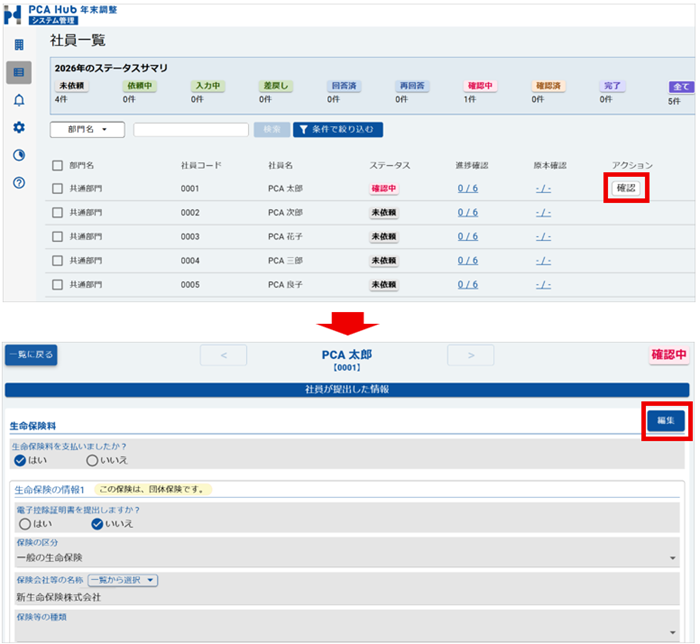The height and width of the screenshot is (644, 700).
Task: Select いいえ for 生命保険料を支払いましたか
Action: tap(92, 460)
